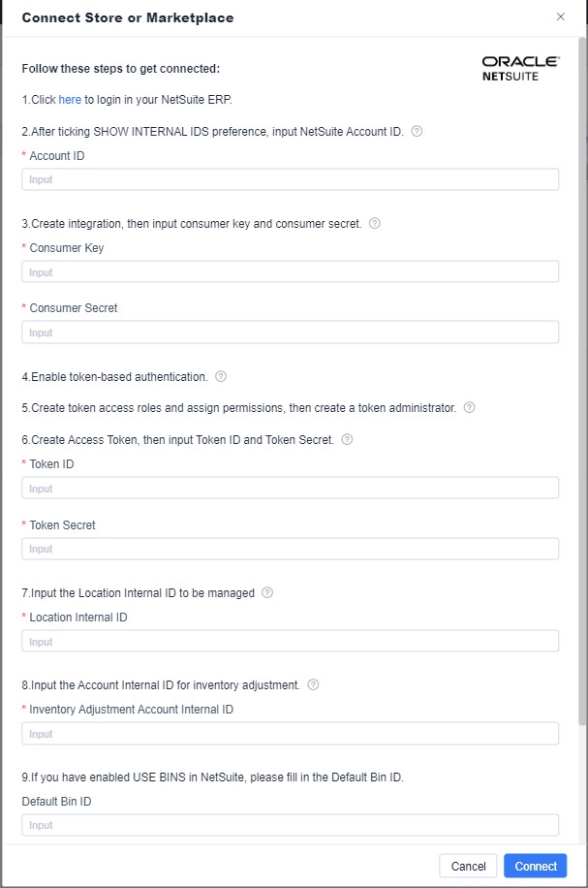This screenshot has width=588, height=888.
Task: Focus Inventory Adjustment Account Internal ID field
Action: click(291, 734)
